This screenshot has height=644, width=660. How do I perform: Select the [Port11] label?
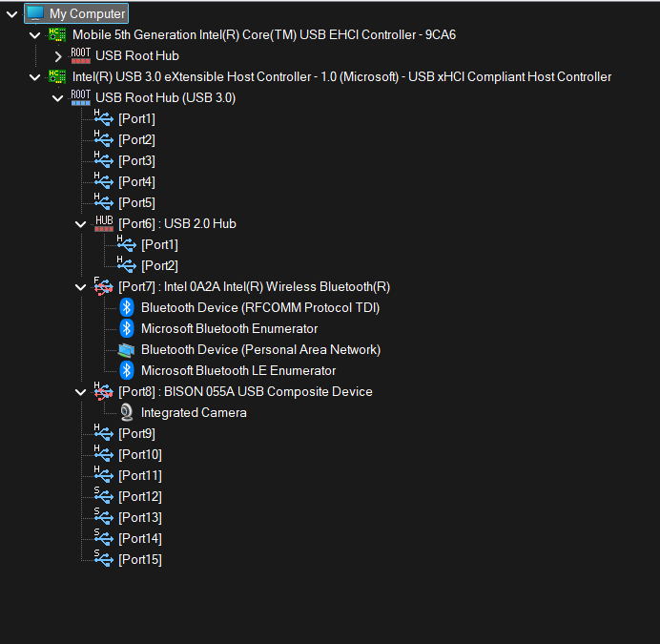click(x=140, y=476)
